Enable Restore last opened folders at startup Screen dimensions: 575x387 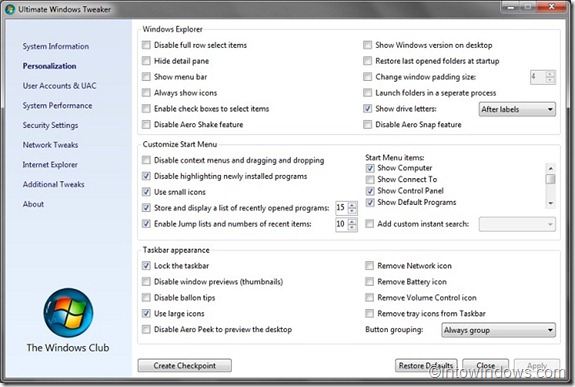[367, 61]
